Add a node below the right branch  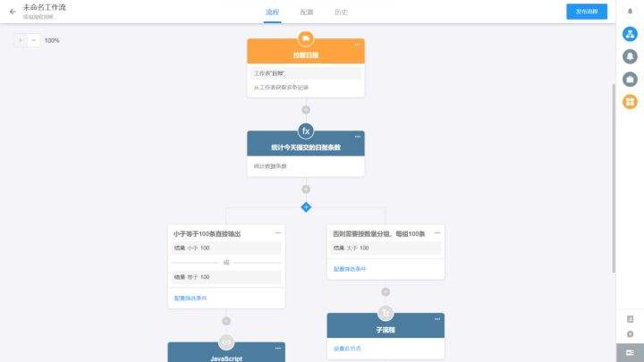(386, 291)
